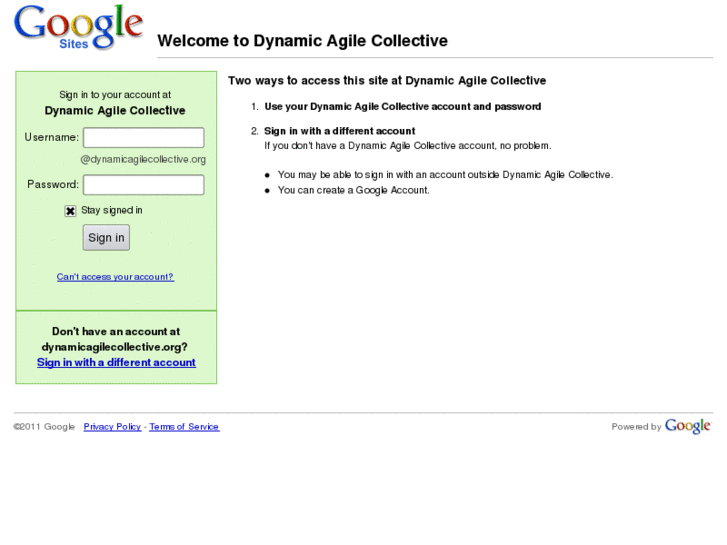Click the @dynamicagilecollective.org domain text
The height and width of the screenshot is (545, 727).
tap(143, 160)
